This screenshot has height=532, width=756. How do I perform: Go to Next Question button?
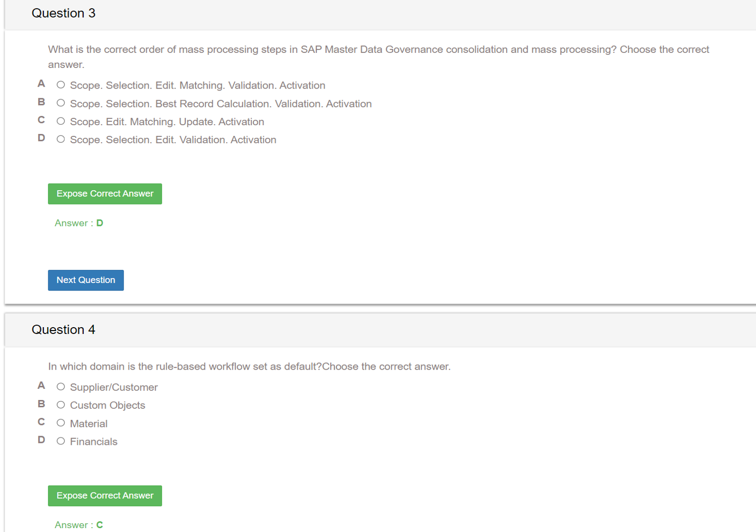click(x=86, y=280)
